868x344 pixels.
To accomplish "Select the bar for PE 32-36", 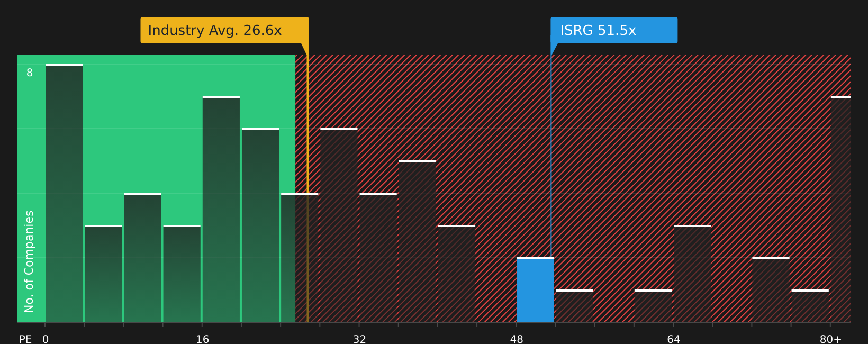I will click(378, 258).
